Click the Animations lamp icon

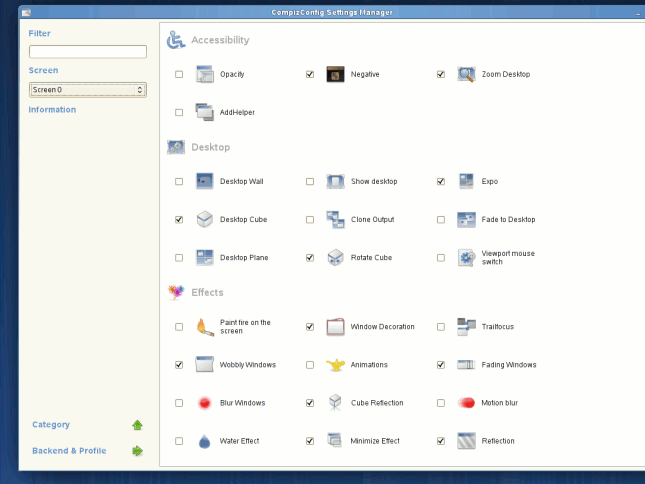click(335, 365)
